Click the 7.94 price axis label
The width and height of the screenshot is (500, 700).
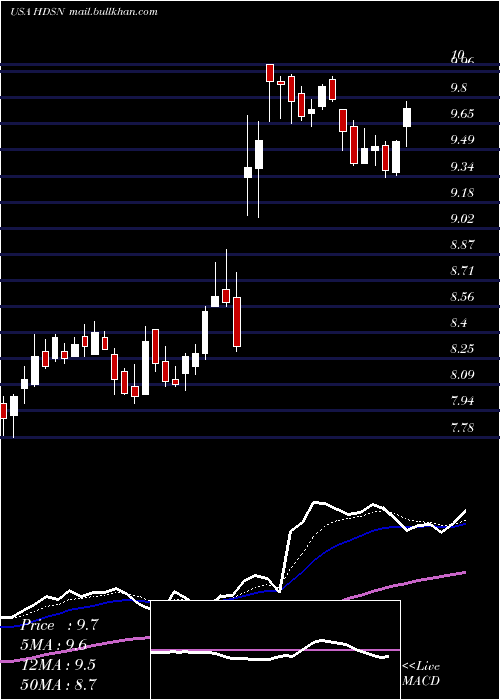pyautogui.click(x=462, y=400)
